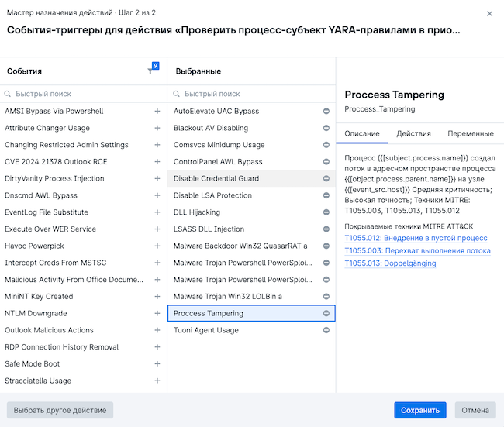Open the T1055.012 MITRE technique link
504x427 pixels.
click(x=416, y=239)
